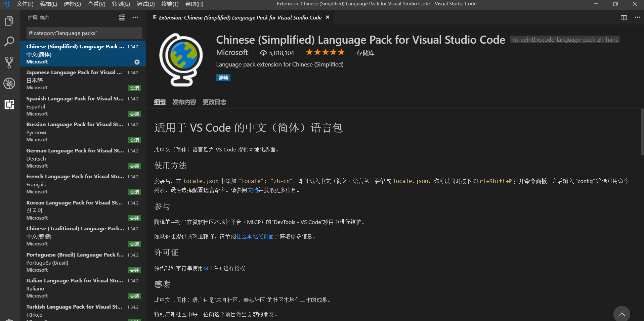Image resolution: width=644 pixels, height=321 pixels.
Task: Select German Language Pack list item
Action: point(83,158)
